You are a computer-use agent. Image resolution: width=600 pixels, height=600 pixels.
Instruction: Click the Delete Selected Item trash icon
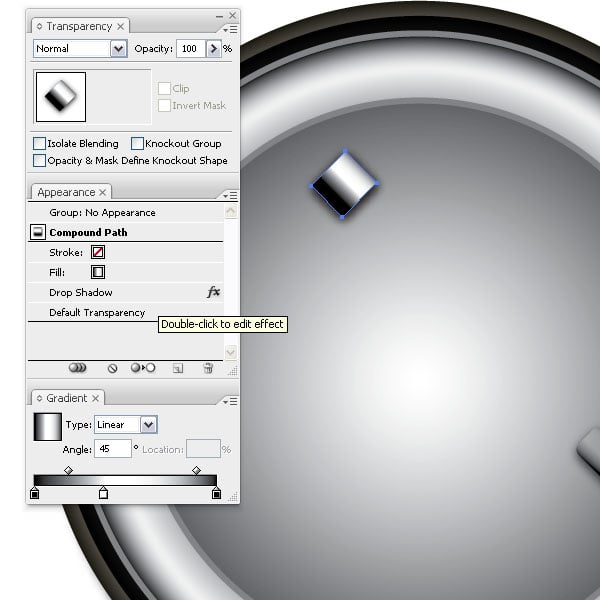208,368
